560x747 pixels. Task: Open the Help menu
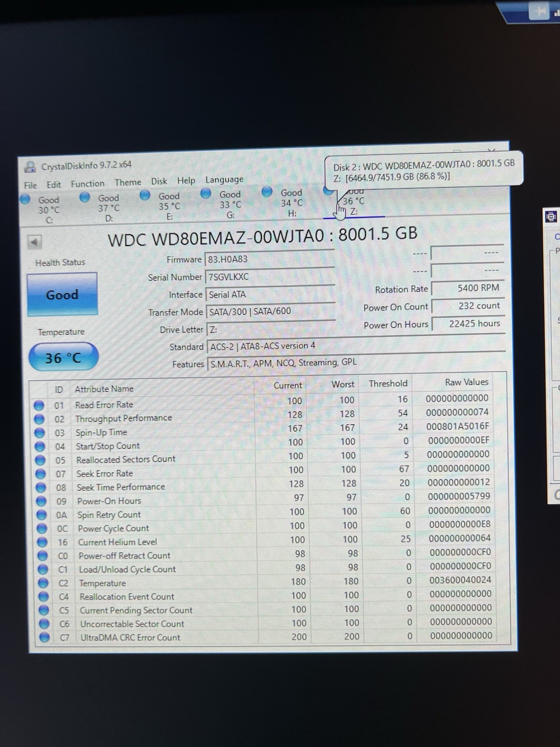(186, 180)
